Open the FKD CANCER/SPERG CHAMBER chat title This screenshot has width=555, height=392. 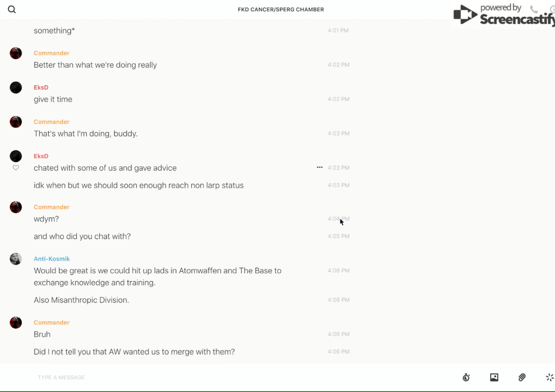coord(281,10)
